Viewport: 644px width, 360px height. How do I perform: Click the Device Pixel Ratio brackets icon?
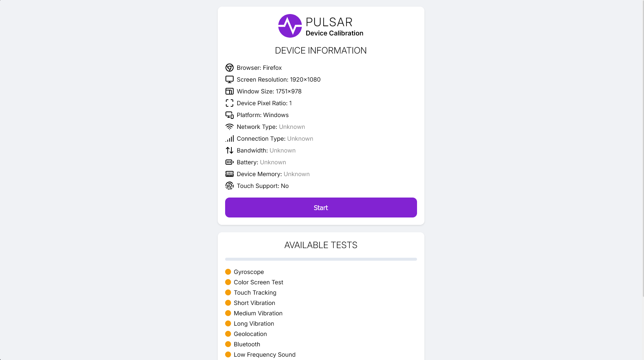230,103
